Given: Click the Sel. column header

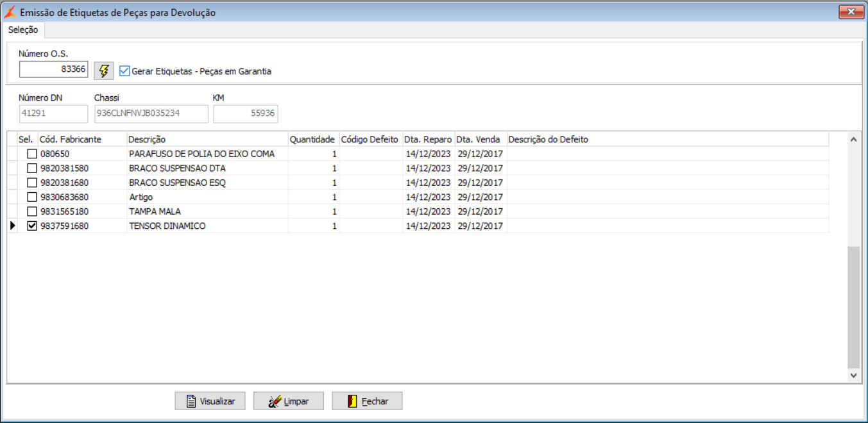Looking at the screenshot, I should pyautogui.click(x=26, y=139).
